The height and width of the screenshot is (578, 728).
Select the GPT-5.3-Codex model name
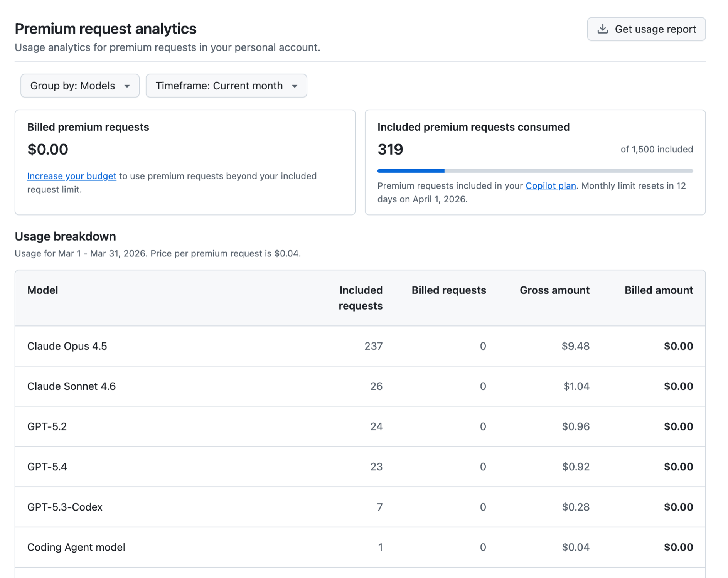click(x=65, y=507)
